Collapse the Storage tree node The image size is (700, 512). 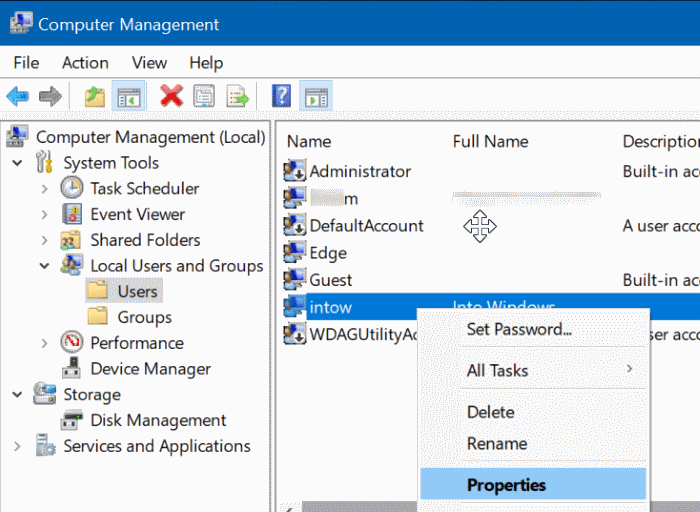17,395
